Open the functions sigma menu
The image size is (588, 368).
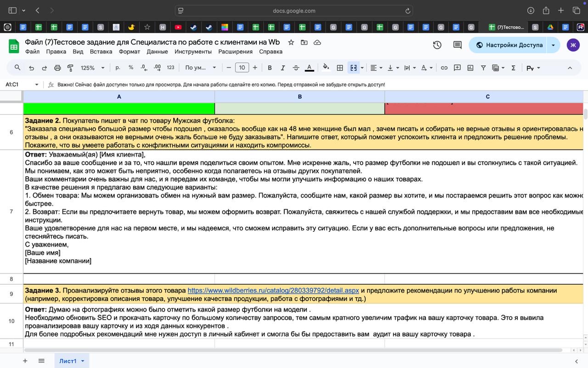click(x=513, y=68)
